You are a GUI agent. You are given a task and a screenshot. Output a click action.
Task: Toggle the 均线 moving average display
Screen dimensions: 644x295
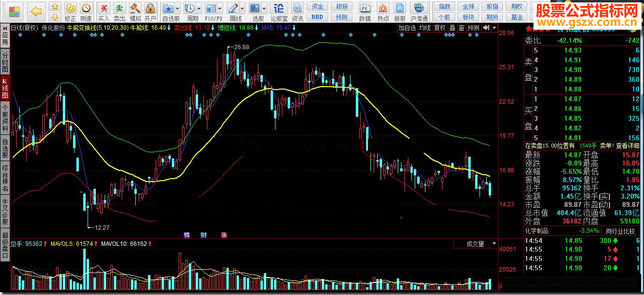point(425,28)
